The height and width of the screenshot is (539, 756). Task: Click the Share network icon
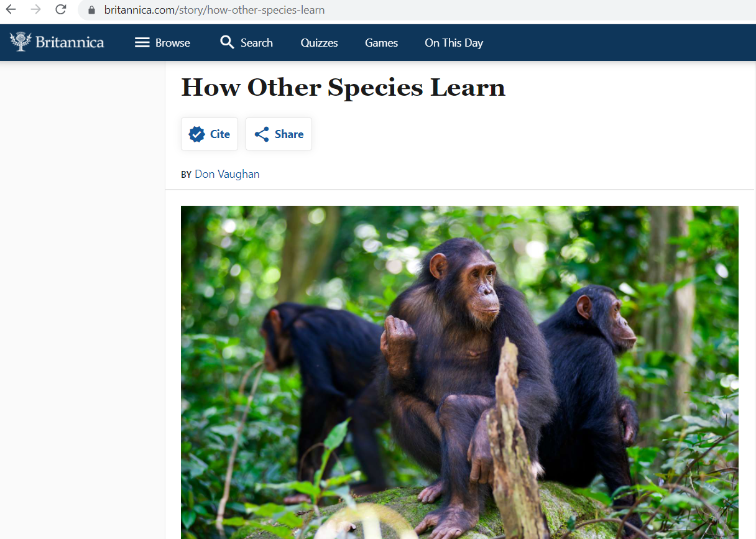262,134
